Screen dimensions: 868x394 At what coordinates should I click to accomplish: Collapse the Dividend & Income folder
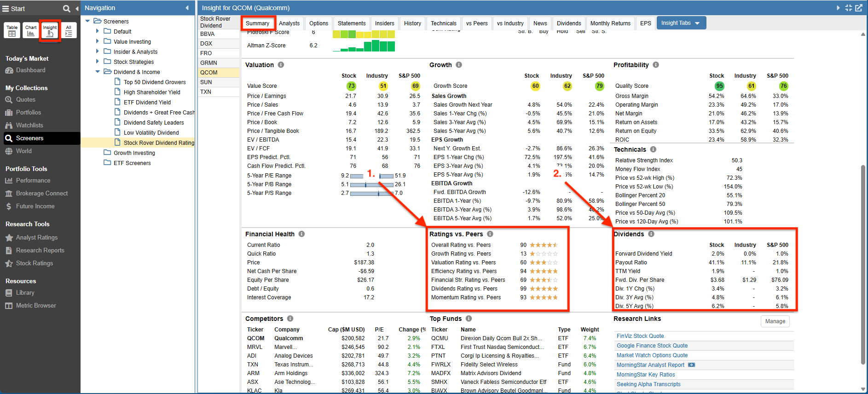pyautogui.click(x=97, y=72)
